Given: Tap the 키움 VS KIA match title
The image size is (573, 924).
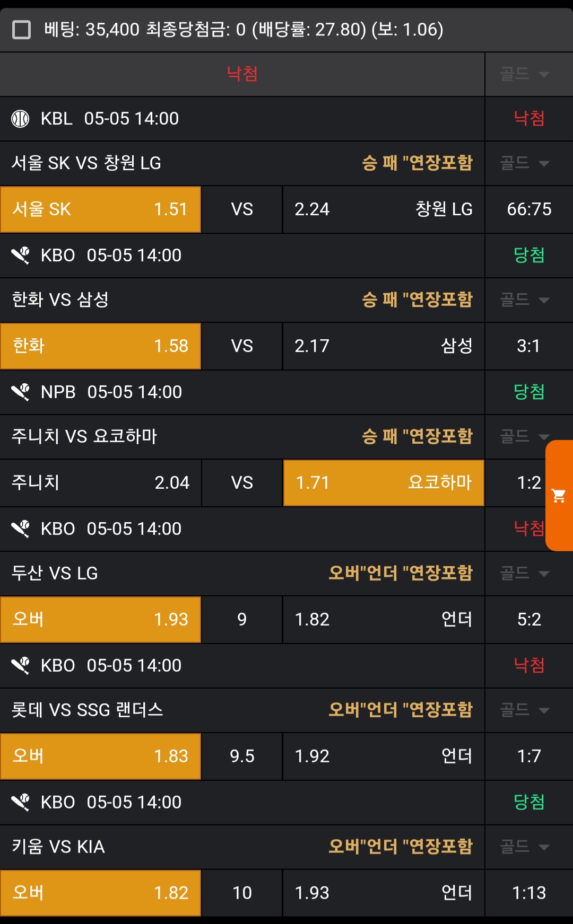Looking at the screenshot, I should (x=58, y=847).
